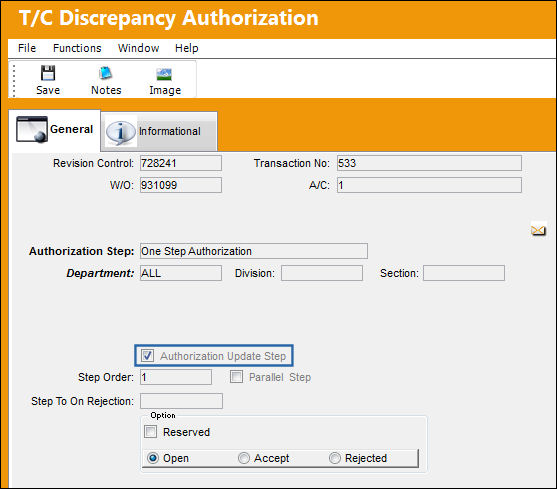Toggle Authorization Update Step checkbox
This screenshot has width=557, height=489.
pos(147,355)
